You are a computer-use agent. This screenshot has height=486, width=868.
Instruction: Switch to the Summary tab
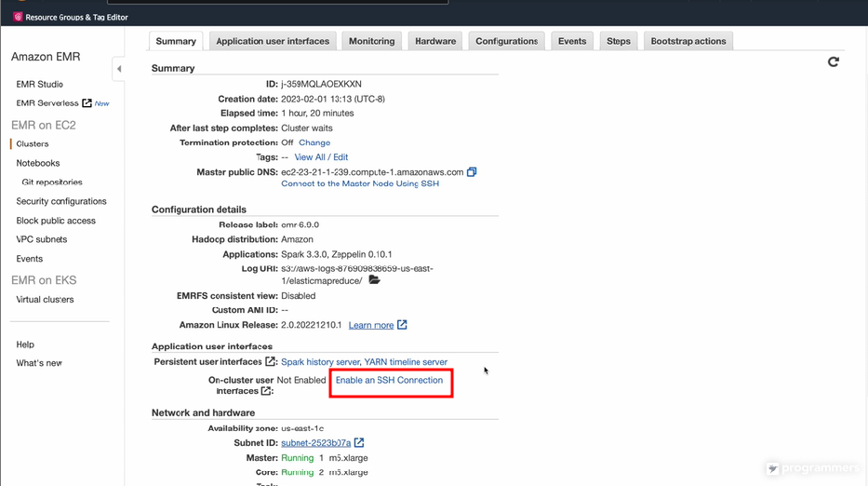click(x=176, y=41)
